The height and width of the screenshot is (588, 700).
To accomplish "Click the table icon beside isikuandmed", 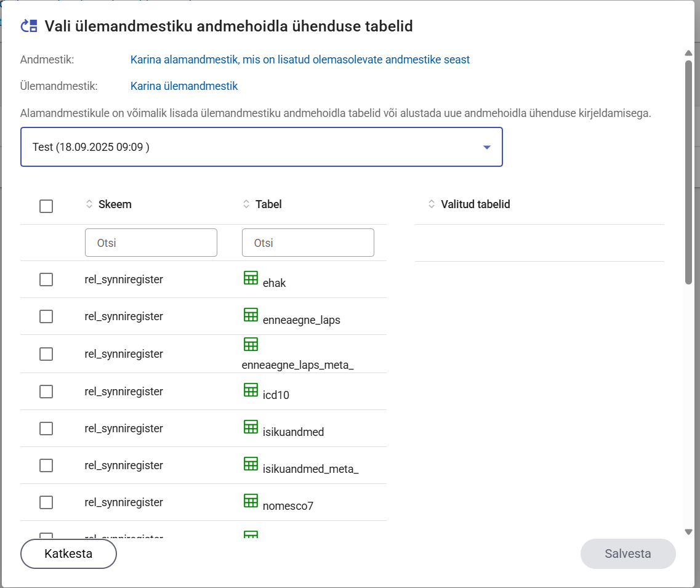I will point(251,427).
